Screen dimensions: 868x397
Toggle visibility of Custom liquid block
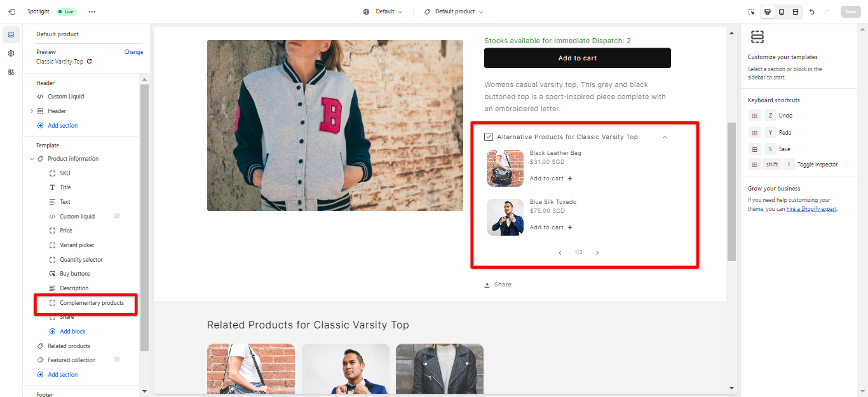pos(117,216)
